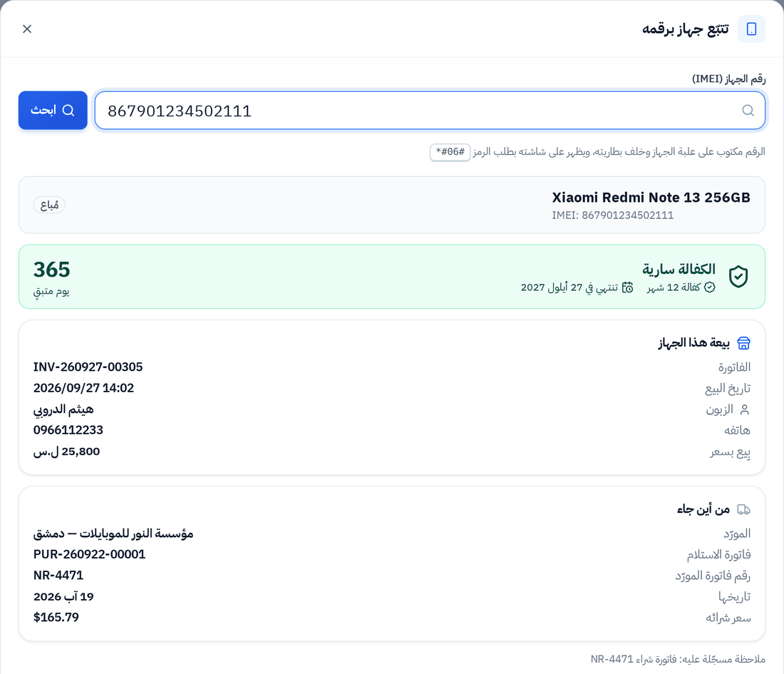Viewport: 784px width, 674px height.
Task: Click the calendar icon by warranty end date
Action: 627,287
